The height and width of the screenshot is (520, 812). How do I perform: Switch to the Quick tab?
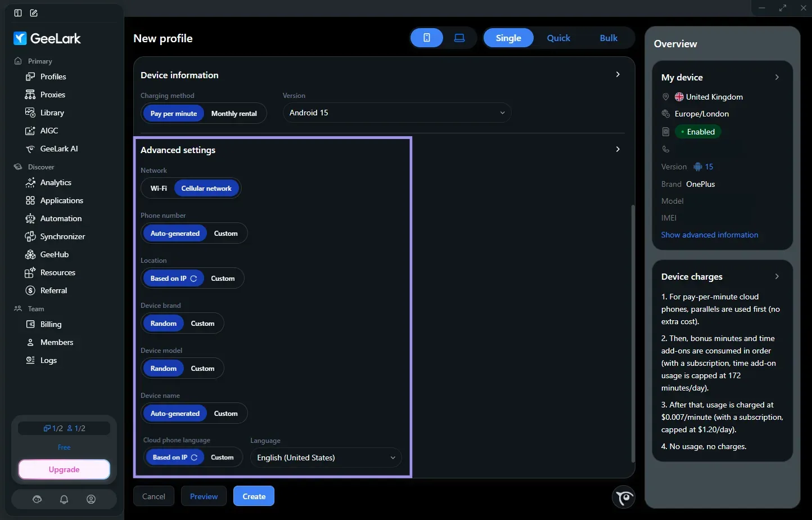coord(558,38)
